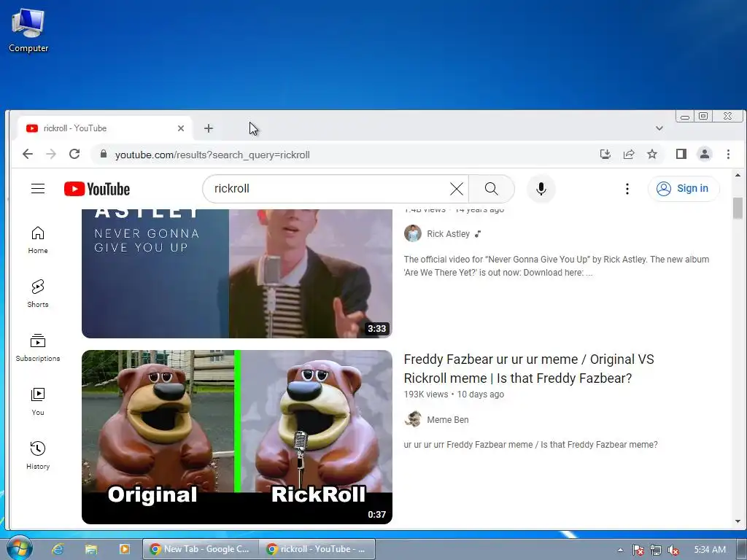This screenshot has height=560, width=747.
Task: Open a new browser tab
Action: pos(208,128)
